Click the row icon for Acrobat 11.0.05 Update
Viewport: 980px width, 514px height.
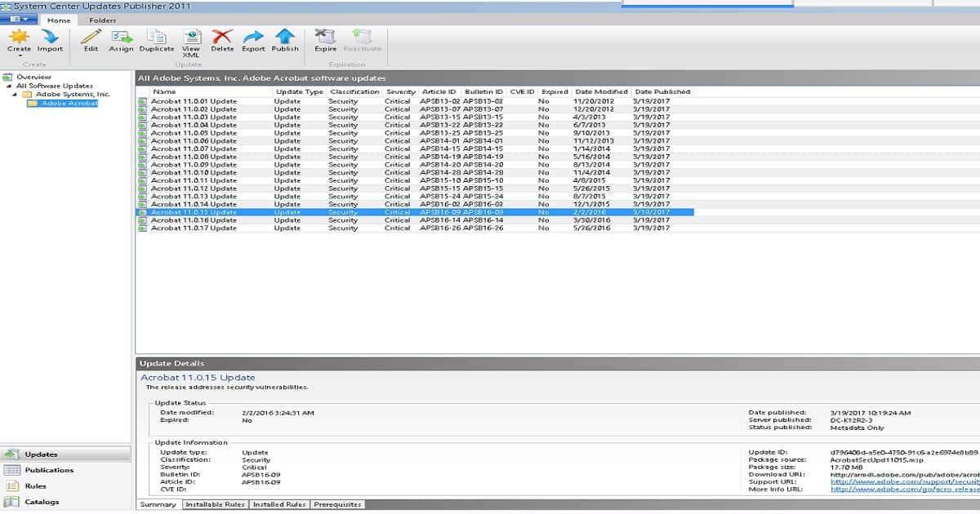[x=143, y=133]
